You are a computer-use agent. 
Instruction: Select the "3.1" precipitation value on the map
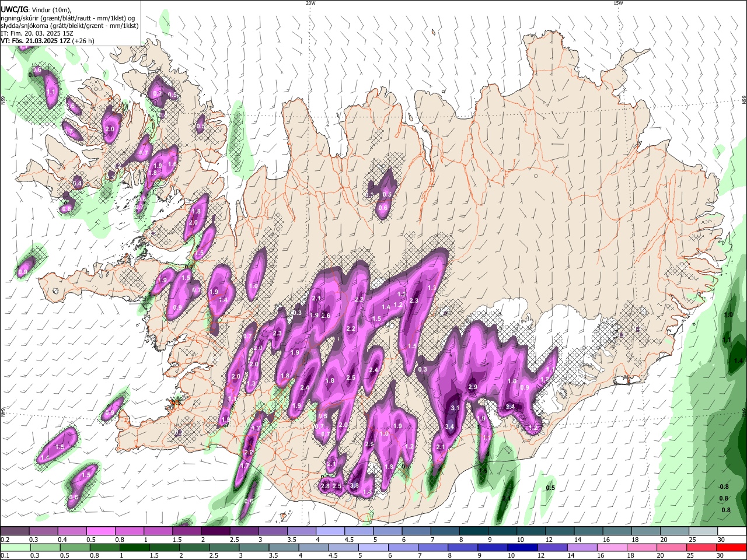coord(455,408)
